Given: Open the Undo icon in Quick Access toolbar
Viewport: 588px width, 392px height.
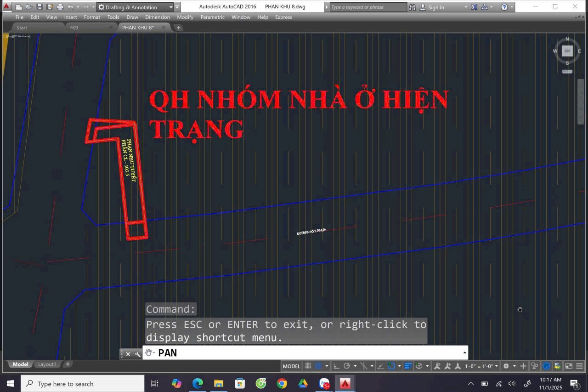Looking at the screenshot, I should click(x=71, y=6).
